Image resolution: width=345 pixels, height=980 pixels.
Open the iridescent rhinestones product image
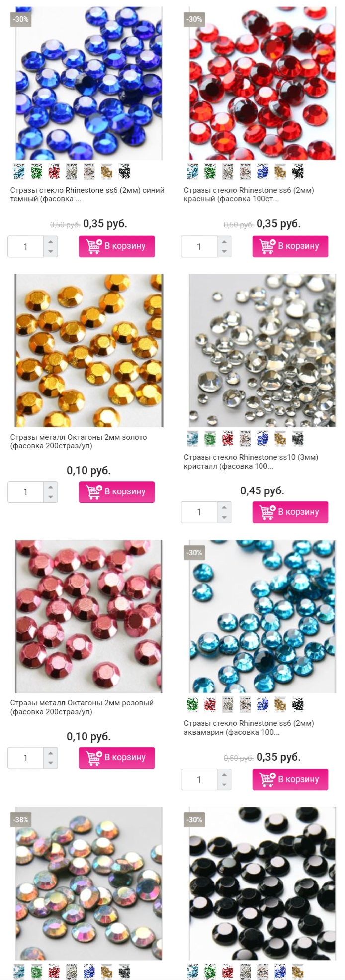click(x=88, y=883)
